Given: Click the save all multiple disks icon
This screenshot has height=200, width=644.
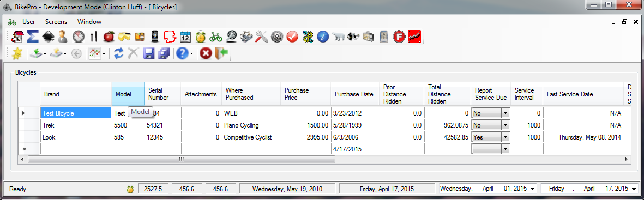Looking at the screenshot, I should tap(164, 53).
